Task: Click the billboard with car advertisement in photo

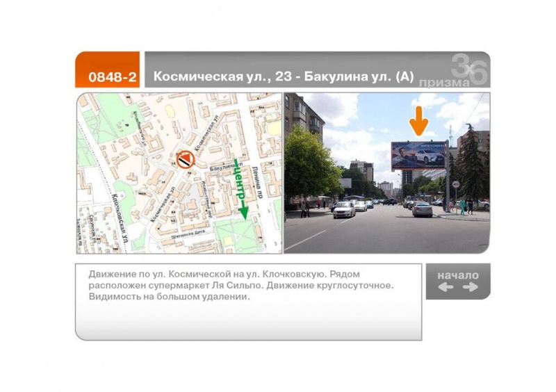Action: [418, 155]
